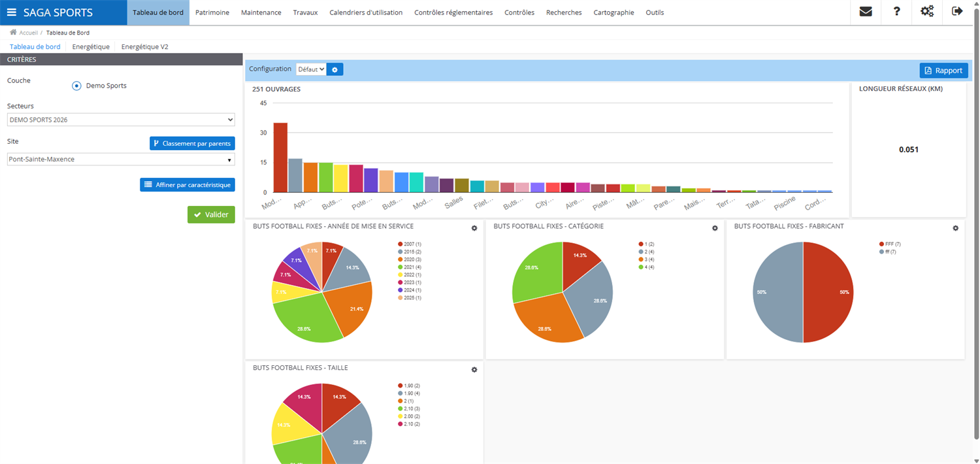980x464 pixels.
Task: Open the Patrimoine menu
Action: click(x=212, y=12)
